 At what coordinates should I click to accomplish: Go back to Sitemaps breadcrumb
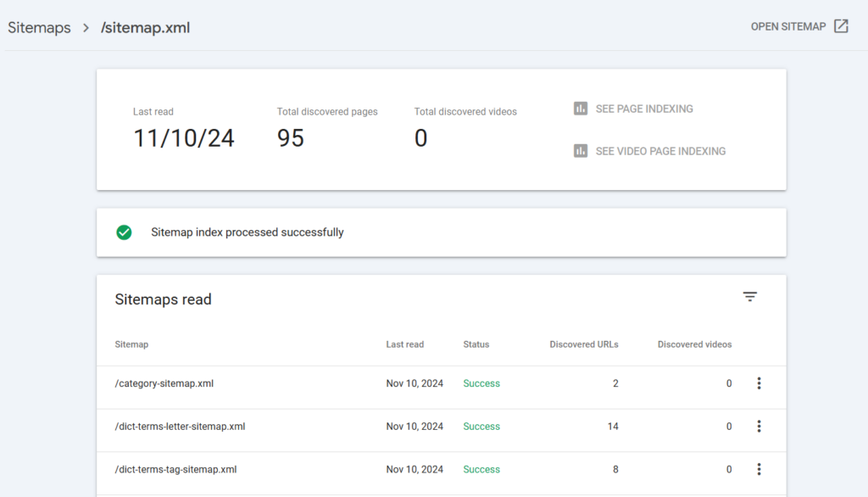click(39, 28)
